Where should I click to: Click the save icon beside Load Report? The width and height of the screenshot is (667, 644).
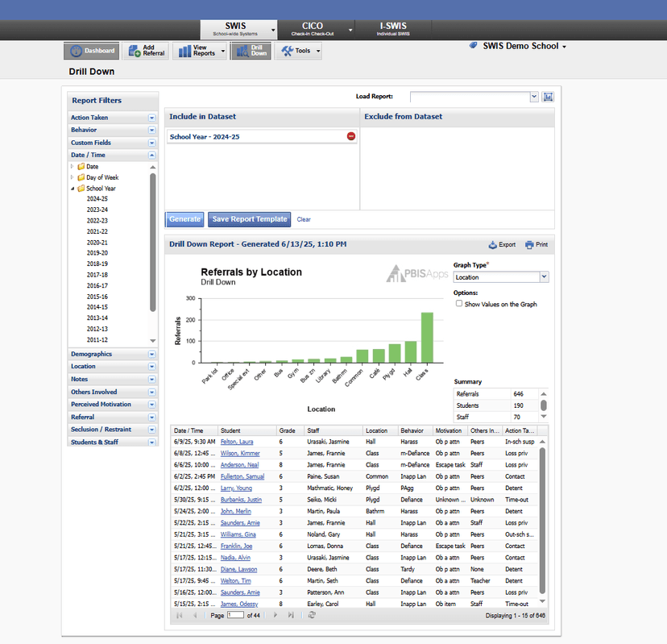coord(549,97)
